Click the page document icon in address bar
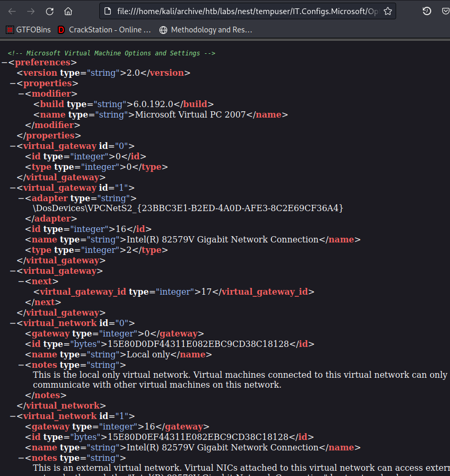The height and width of the screenshot is (476, 450). pos(108,11)
